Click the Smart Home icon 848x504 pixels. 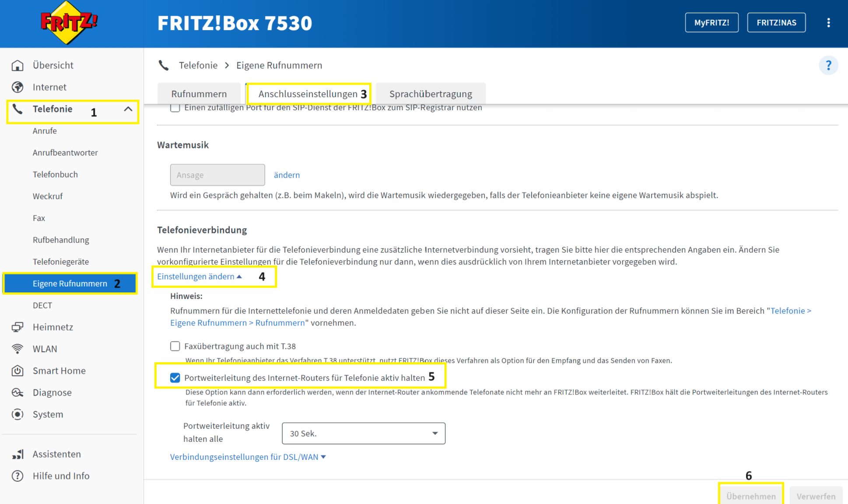[18, 371]
